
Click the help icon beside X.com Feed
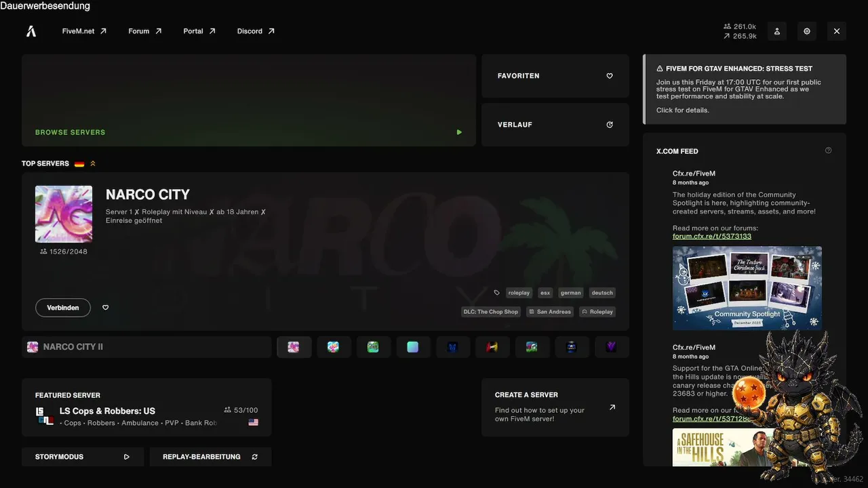[x=828, y=150]
